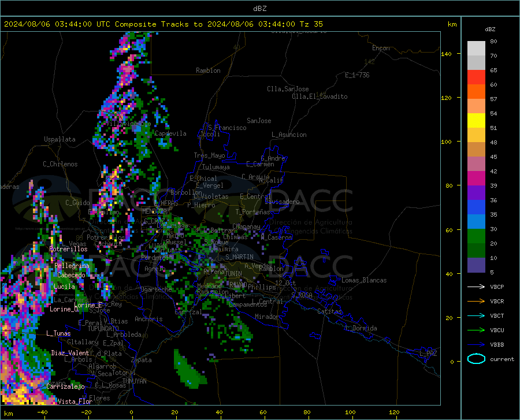Click the Uspallata map label
Image resolution: width=520 pixels, height=420 pixels.
coord(60,139)
